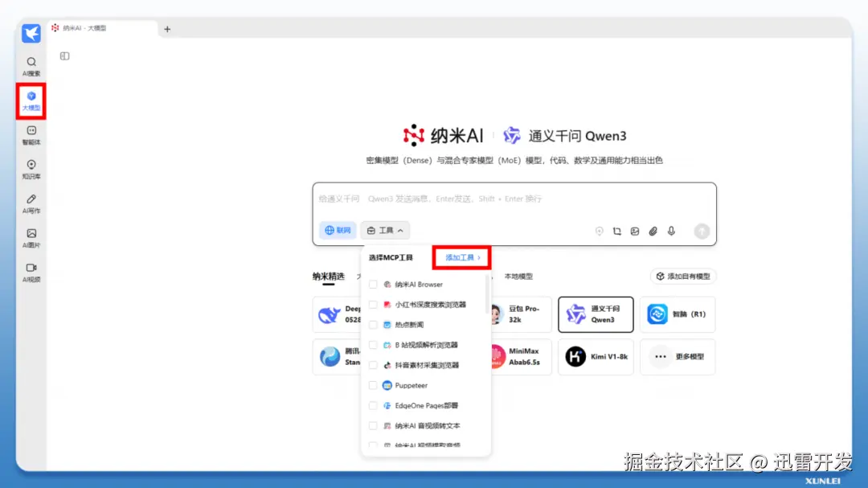Click the 小红书 red tool icon
The image size is (868, 488).
[x=387, y=305]
